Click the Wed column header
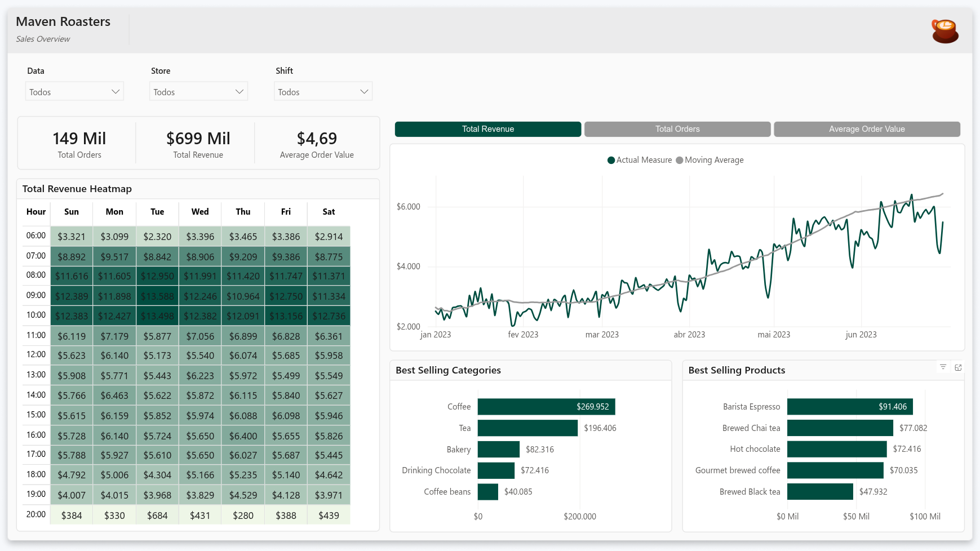Image resolution: width=980 pixels, height=551 pixels. (200, 212)
